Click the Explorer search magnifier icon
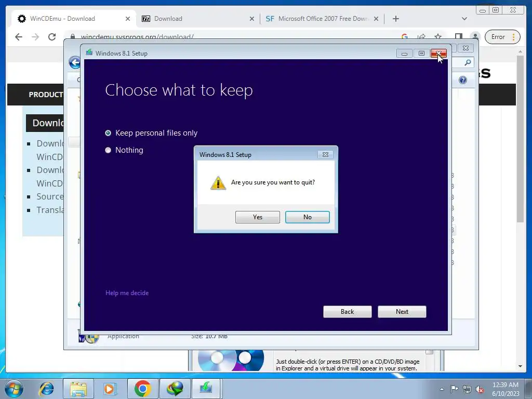Viewport: 532px width, 399px height. [468, 62]
